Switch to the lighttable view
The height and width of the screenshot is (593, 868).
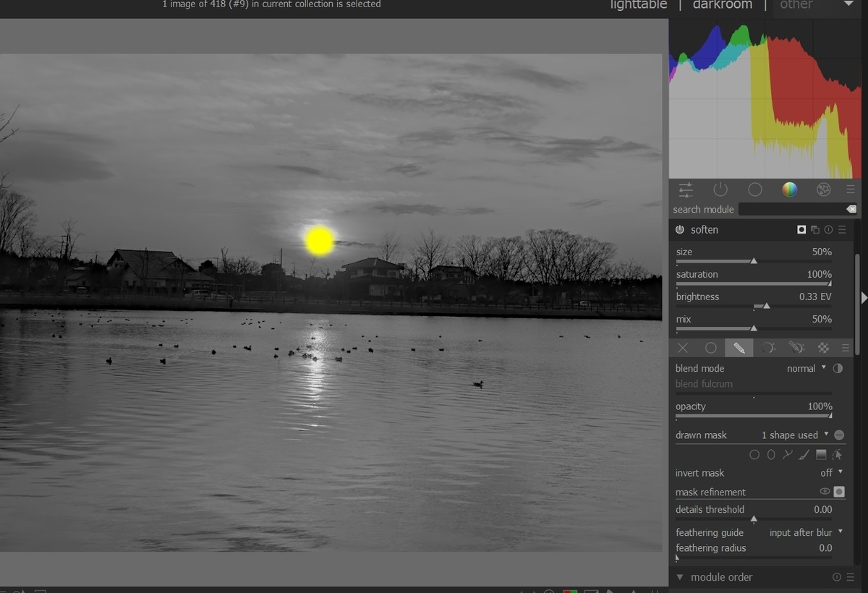639,5
